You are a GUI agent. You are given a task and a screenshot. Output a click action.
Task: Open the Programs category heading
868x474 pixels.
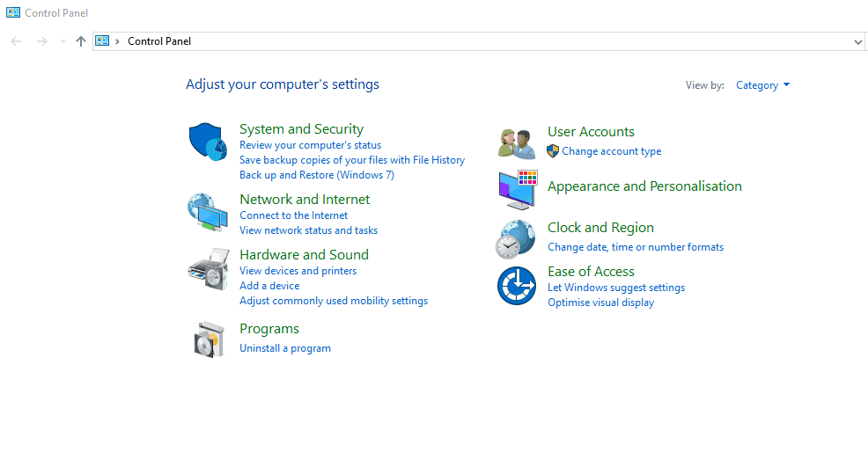click(269, 329)
